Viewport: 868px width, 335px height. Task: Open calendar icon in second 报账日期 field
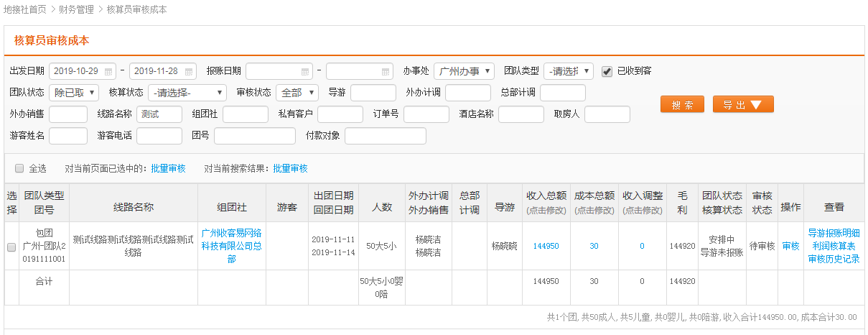tap(386, 71)
